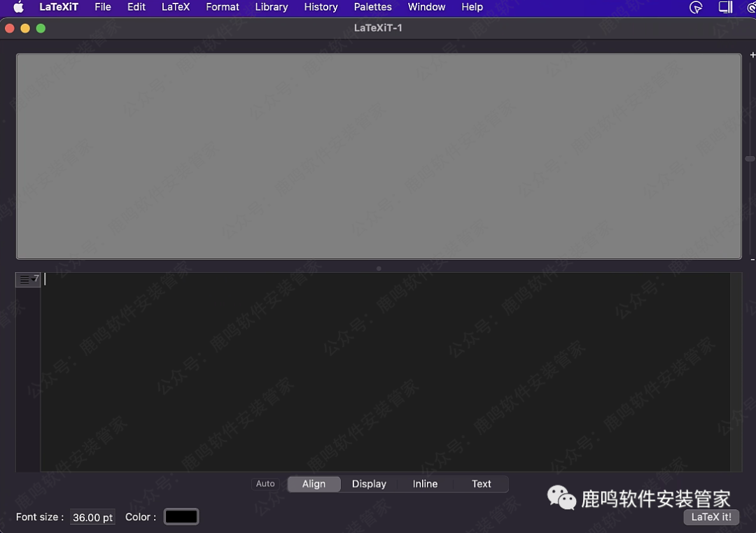The image size is (756, 533).
Task: Open the Library menu
Action: 272,7
